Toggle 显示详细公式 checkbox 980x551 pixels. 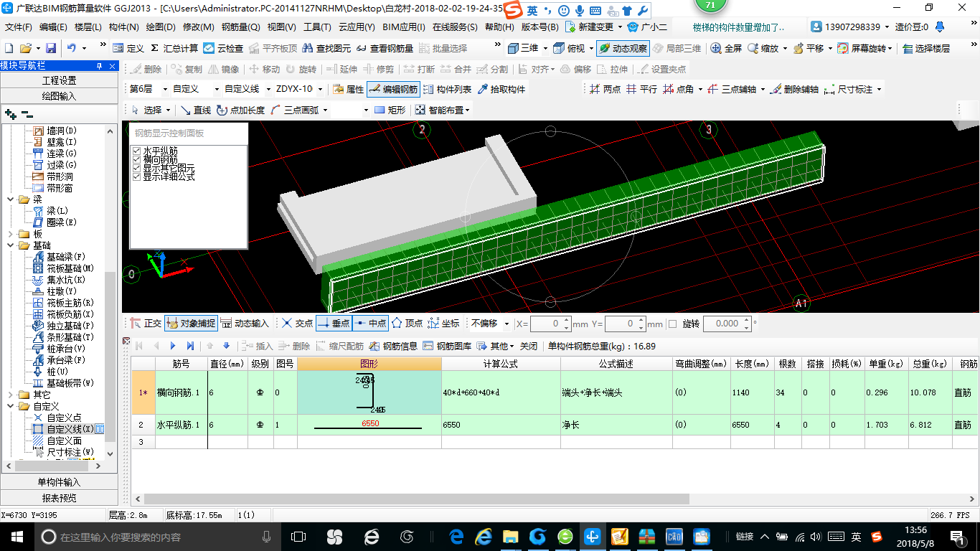[x=136, y=176]
